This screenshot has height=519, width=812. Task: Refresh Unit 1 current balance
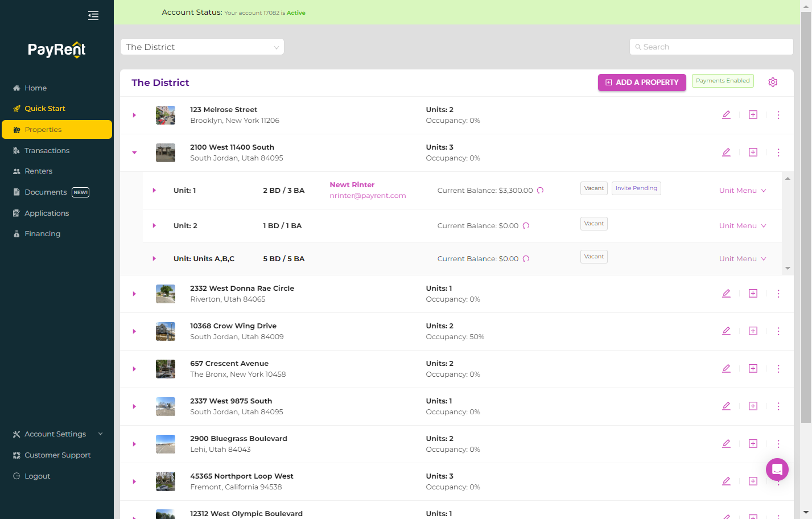coord(541,191)
